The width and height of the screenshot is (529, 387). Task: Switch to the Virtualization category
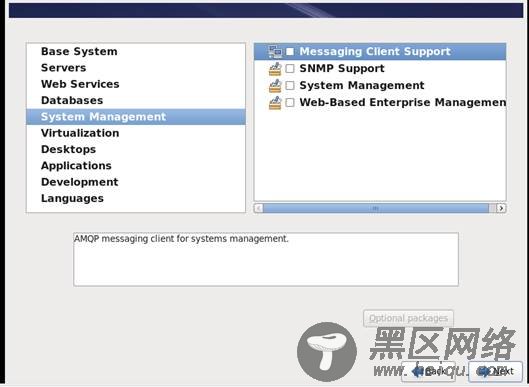click(136, 133)
